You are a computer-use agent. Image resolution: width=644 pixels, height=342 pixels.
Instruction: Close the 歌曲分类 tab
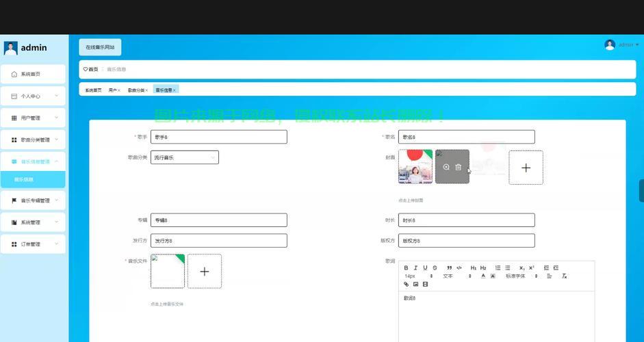[x=146, y=90]
